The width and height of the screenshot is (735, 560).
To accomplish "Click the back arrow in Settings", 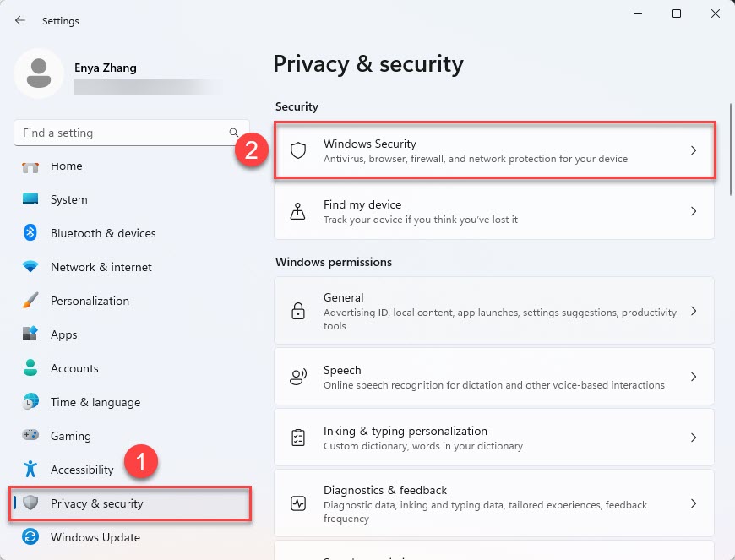I will click(x=19, y=20).
